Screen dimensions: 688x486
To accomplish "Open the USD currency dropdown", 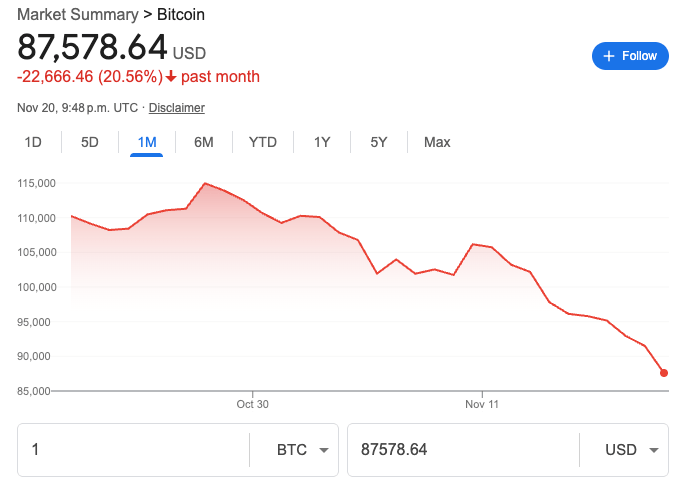I will tap(632, 450).
